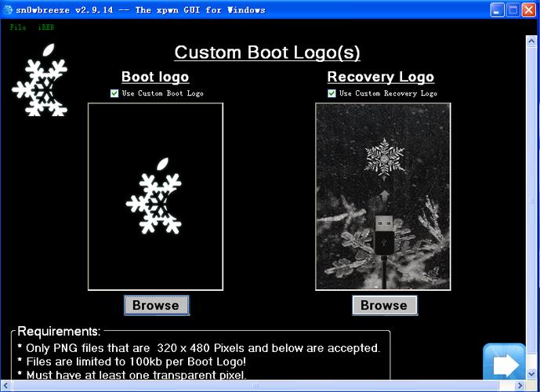This screenshot has height=392, width=540.
Task: Minimize the sn0wbreeze window
Action: point(498,9)
